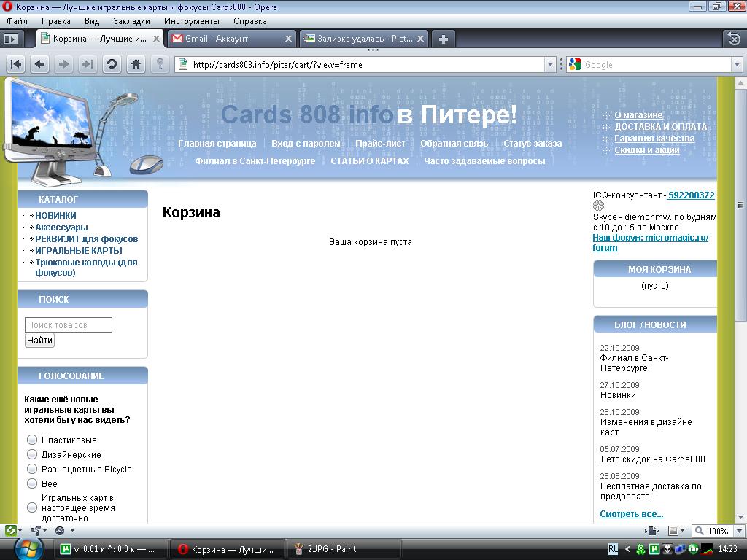Click the 100% zoom control
747x560 pixels.
click(x=712, y=531)
